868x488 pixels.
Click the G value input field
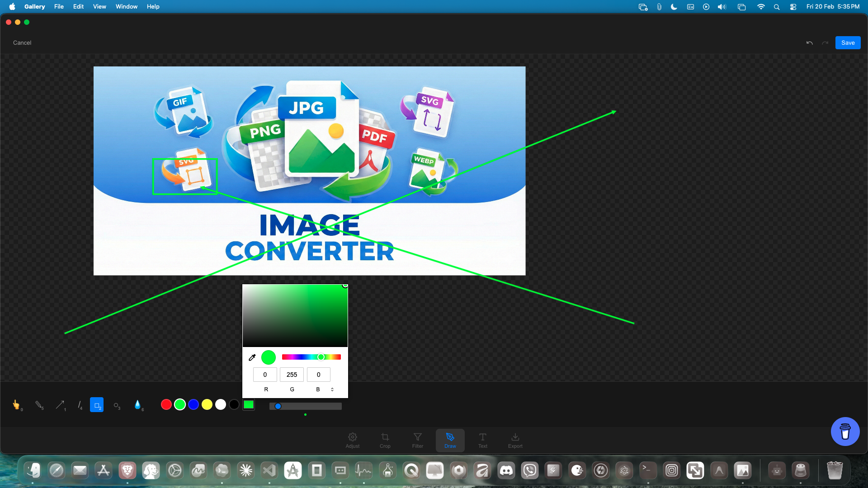tap(292, 375)
